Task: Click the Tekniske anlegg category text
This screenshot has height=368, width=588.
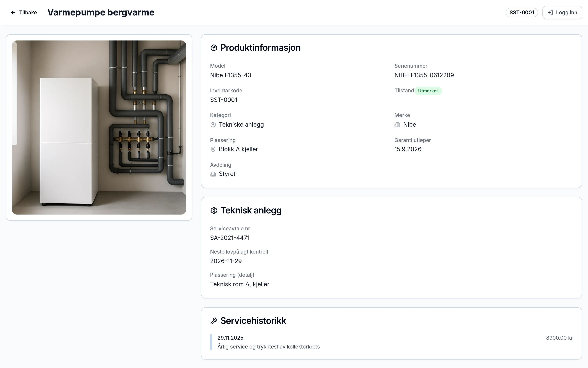Action: click(241, 125)
